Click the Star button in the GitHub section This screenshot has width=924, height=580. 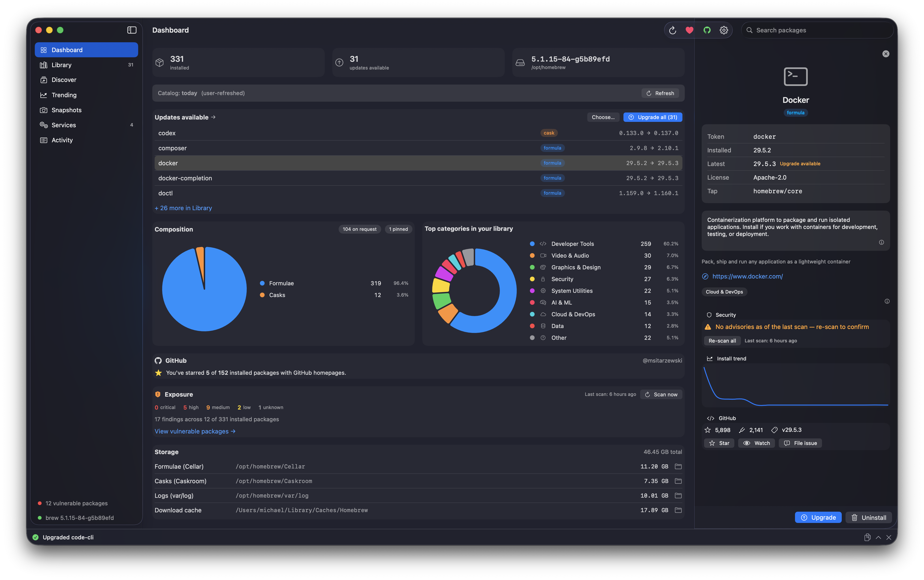[x=719, y=443]
